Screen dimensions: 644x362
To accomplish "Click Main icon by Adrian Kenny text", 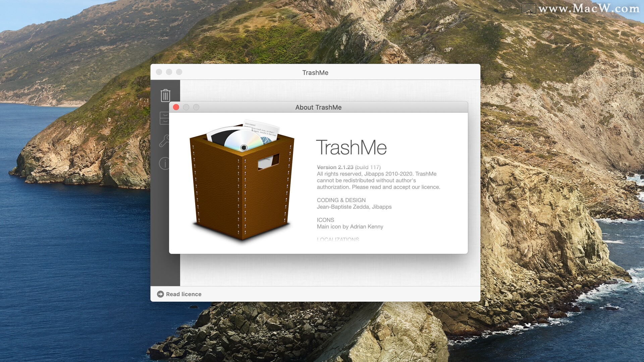I will pos(350,227).
